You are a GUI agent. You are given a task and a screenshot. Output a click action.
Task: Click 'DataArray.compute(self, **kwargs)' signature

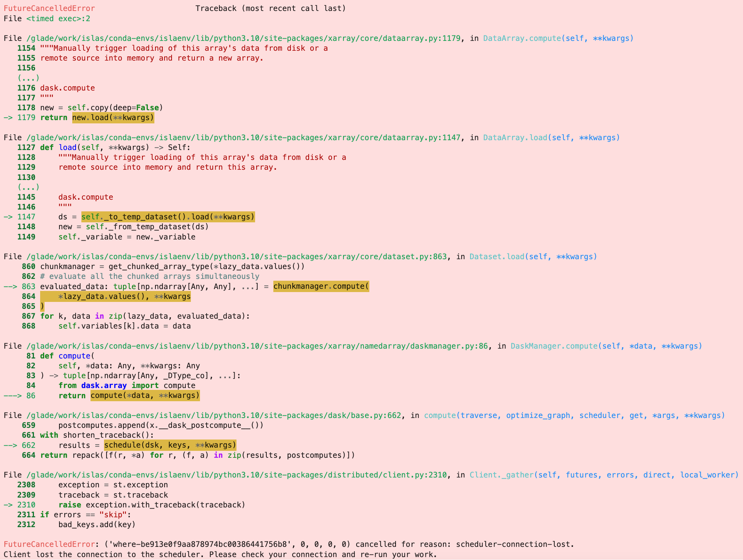(558, 38)
